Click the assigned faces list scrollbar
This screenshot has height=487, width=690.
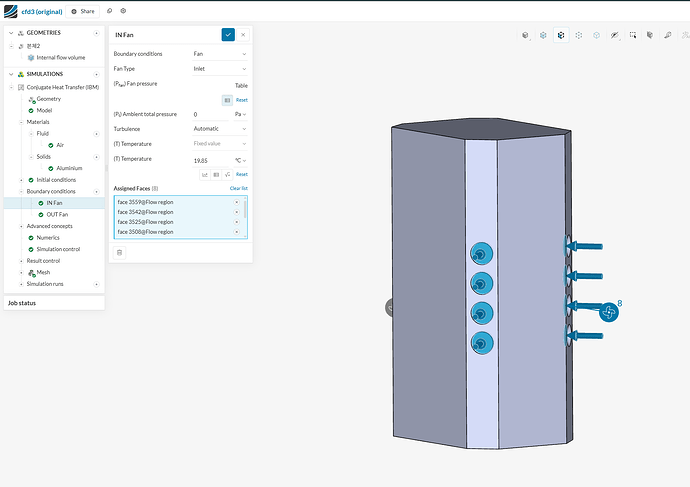tap(245, 209)
